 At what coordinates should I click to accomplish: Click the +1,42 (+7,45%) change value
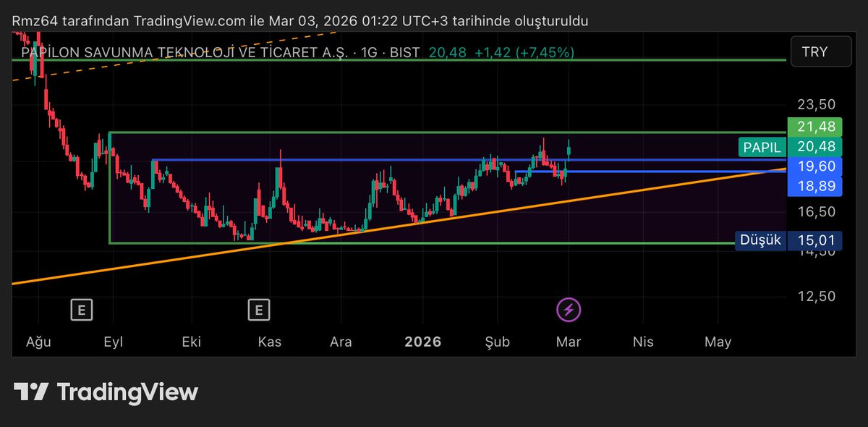pos(524,52)
